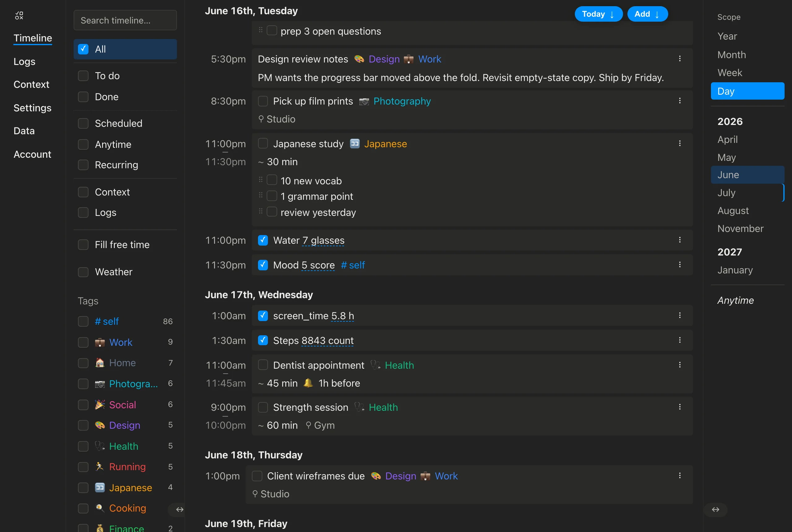This screenshot has width=792, height=532.
Task: Click the '5.8 h' value on screen_time
Action: pos(343,316)
